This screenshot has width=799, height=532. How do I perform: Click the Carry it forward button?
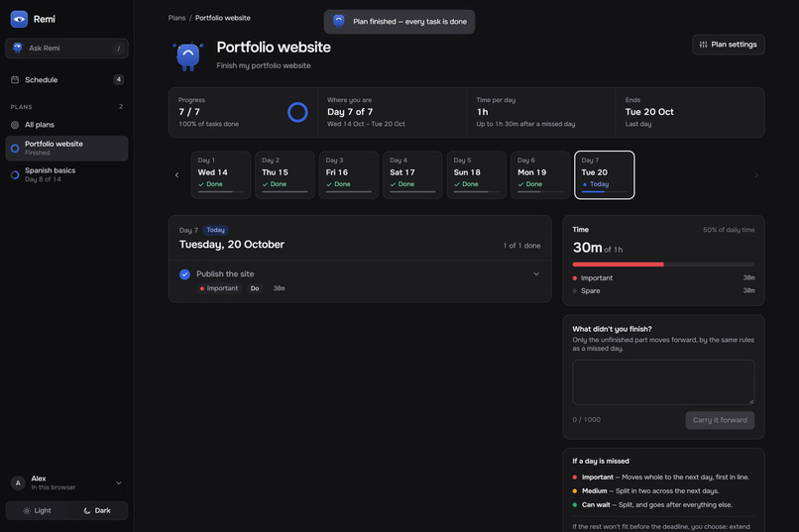pos(720,420)
